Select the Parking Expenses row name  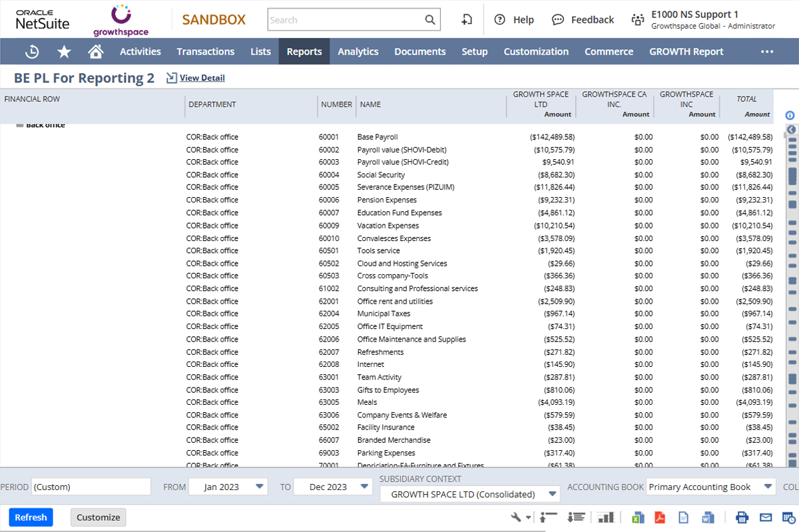(x=386, y=453)
